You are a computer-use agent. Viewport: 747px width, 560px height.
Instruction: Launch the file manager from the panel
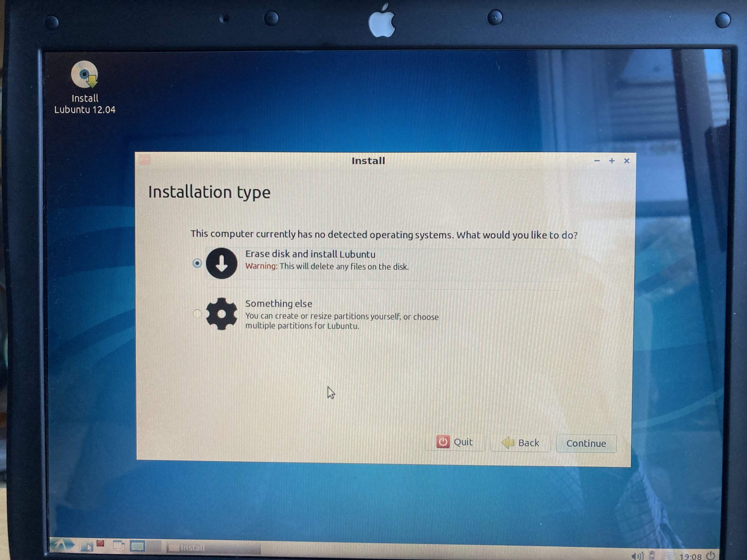click(x=87, y=547)
